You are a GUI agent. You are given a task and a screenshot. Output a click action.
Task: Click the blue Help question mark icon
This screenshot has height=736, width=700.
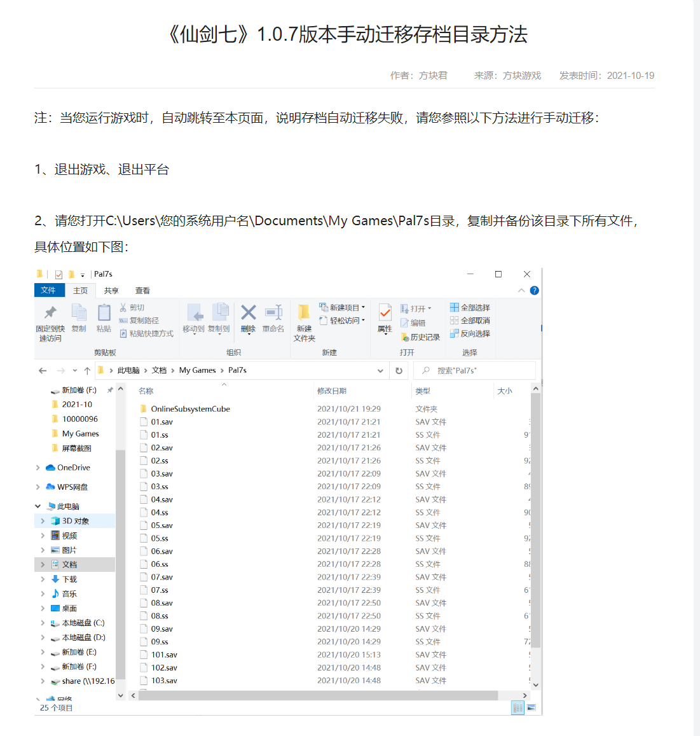pyautogui.click(x=535, y=291)
